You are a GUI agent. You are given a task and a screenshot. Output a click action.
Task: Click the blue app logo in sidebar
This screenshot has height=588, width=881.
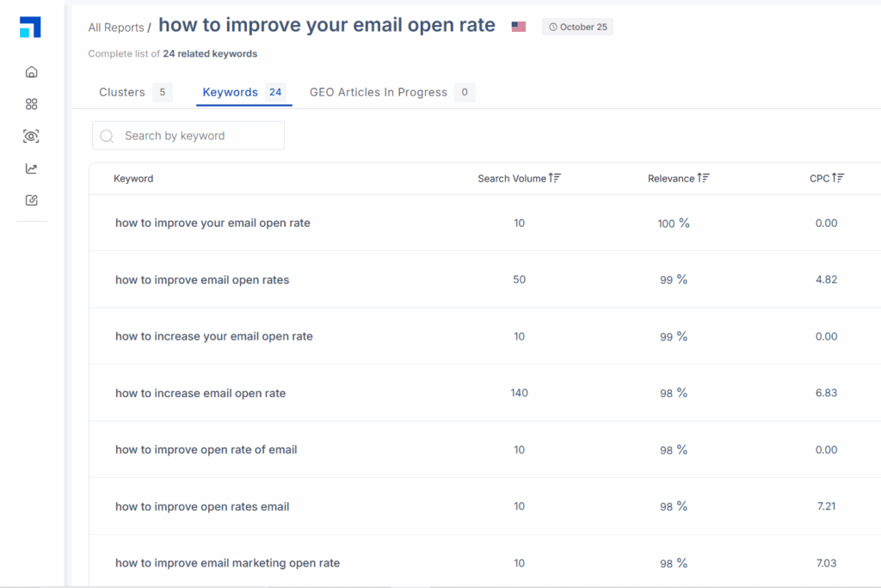point(30,28)
